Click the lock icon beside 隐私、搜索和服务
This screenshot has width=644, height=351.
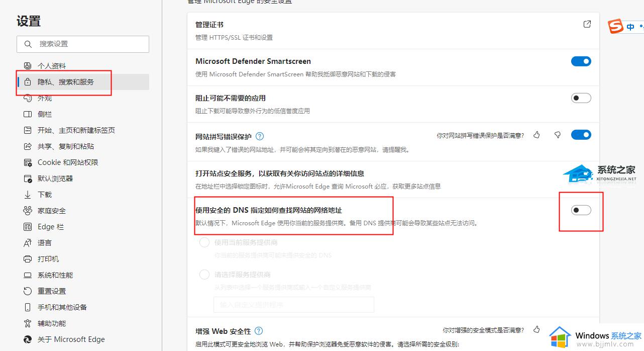coord(28,82)
